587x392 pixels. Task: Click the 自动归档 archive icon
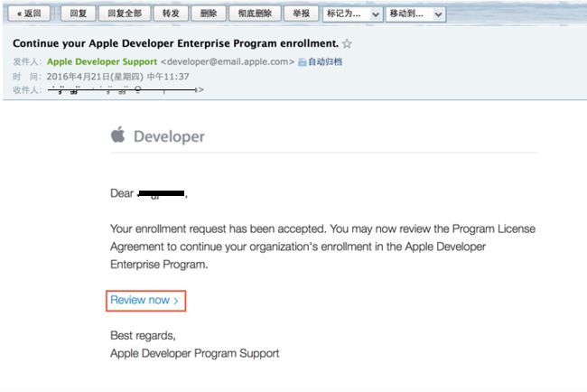(303, 62)
